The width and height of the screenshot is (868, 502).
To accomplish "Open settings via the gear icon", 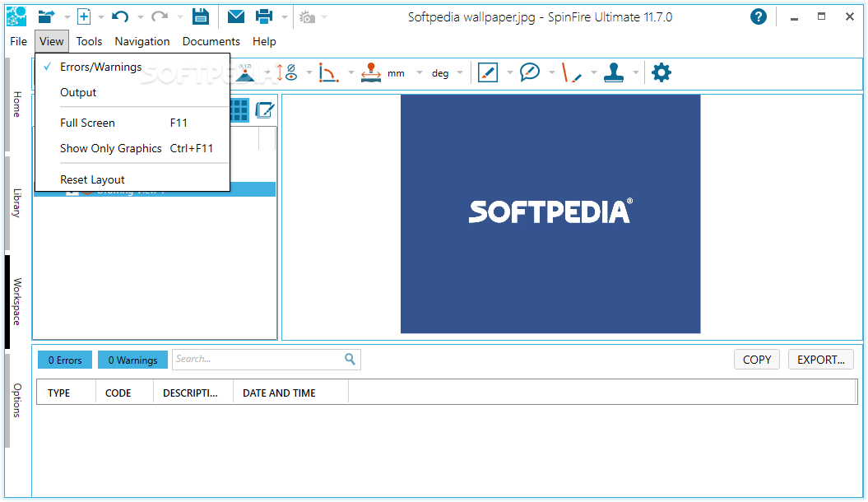I will coord(661,72).
